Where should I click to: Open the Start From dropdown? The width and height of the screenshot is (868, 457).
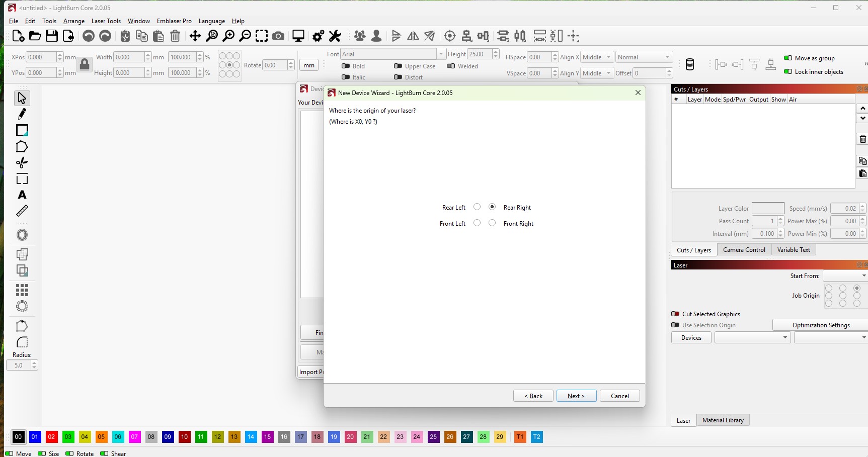click(x=845, y=276)
